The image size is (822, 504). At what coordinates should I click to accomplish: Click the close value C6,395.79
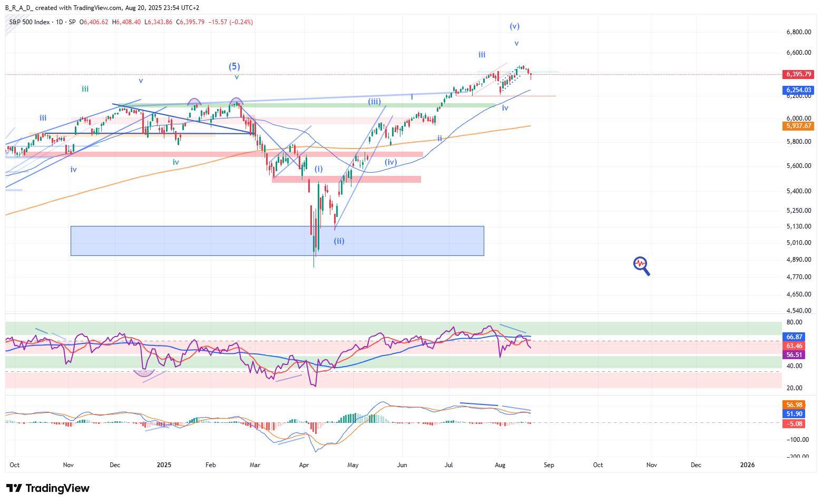pyautogui.click(x=190, y=22)
